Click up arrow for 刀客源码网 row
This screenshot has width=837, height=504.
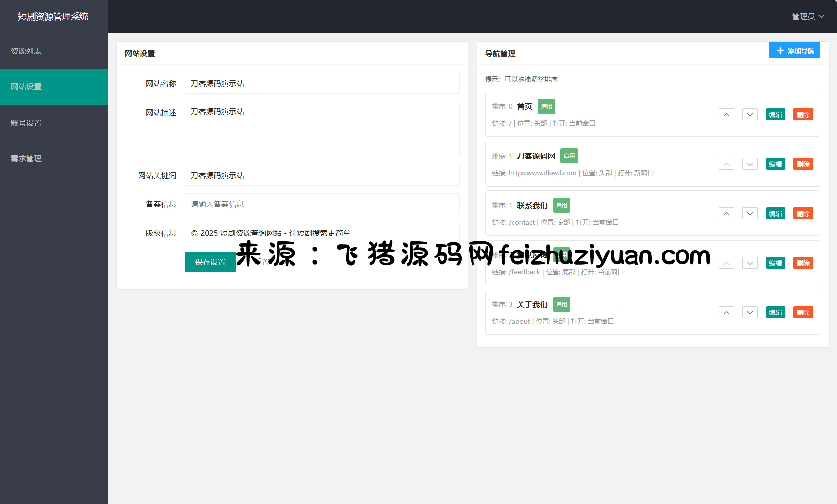pos(726,164)
